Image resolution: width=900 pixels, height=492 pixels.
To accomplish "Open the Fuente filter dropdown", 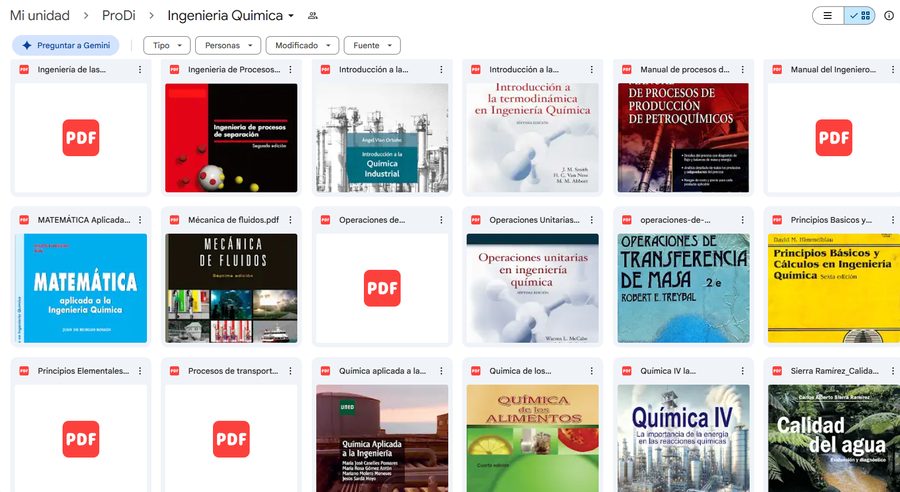I will tap(372, 45).
